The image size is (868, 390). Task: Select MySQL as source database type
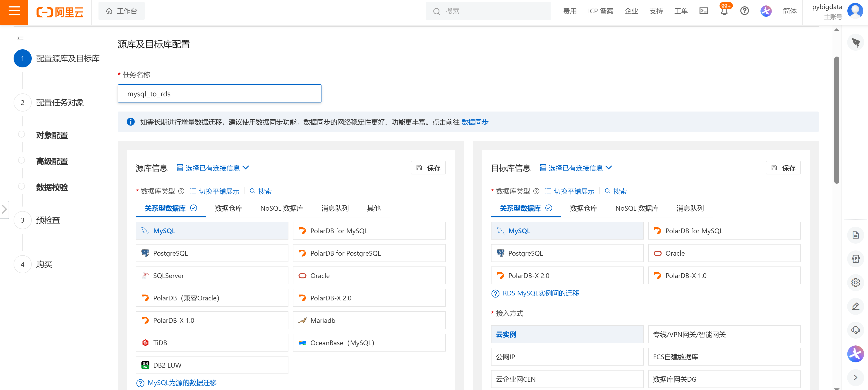coord(212,231)
